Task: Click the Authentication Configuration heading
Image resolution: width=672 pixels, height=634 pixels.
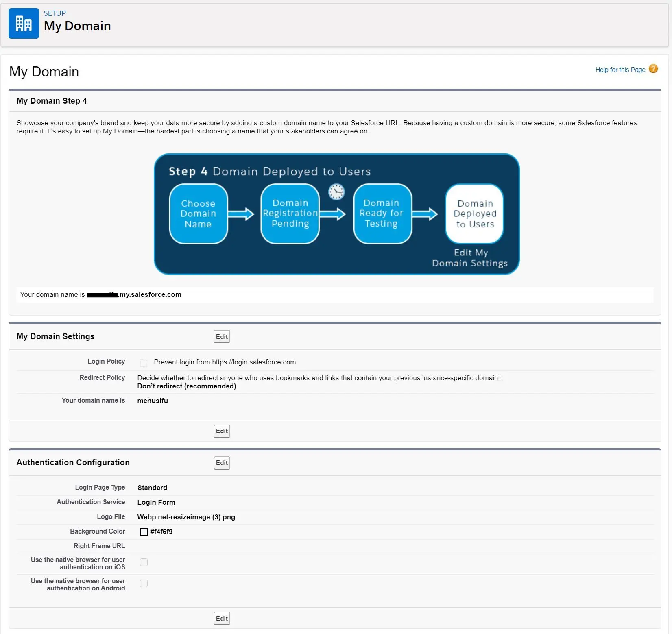Action: pyautogui.click(x=73, y=462)
